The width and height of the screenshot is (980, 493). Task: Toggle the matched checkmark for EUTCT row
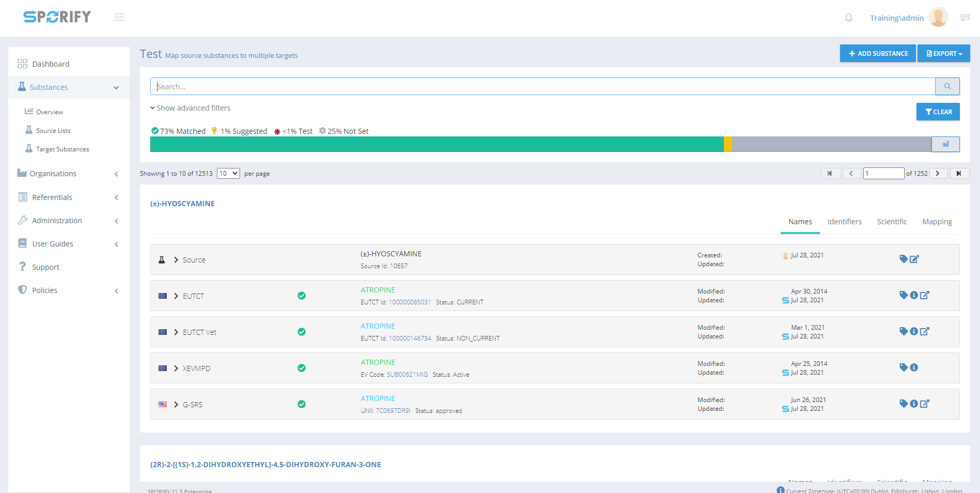[302, 296]
